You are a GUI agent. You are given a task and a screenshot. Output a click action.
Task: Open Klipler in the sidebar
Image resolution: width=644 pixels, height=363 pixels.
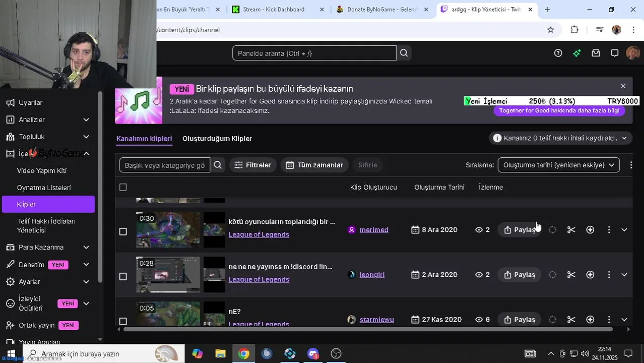pyautogui.click(x=48, y=204)
